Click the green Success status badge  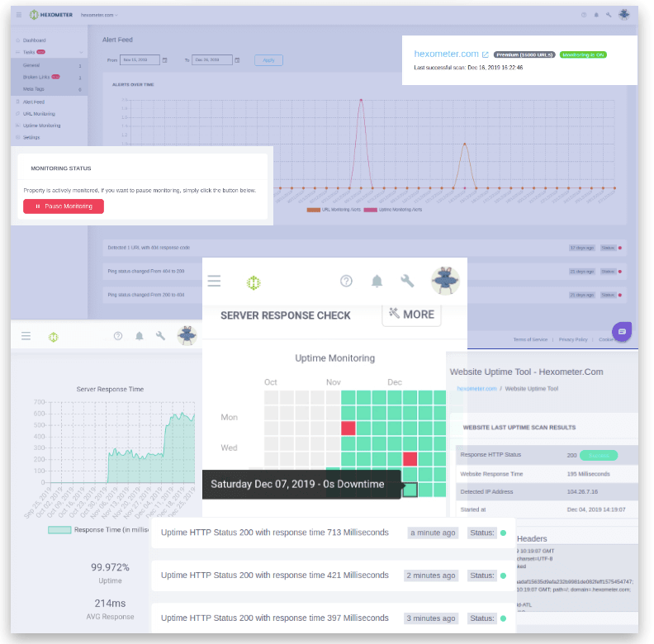tap(599, 456)
